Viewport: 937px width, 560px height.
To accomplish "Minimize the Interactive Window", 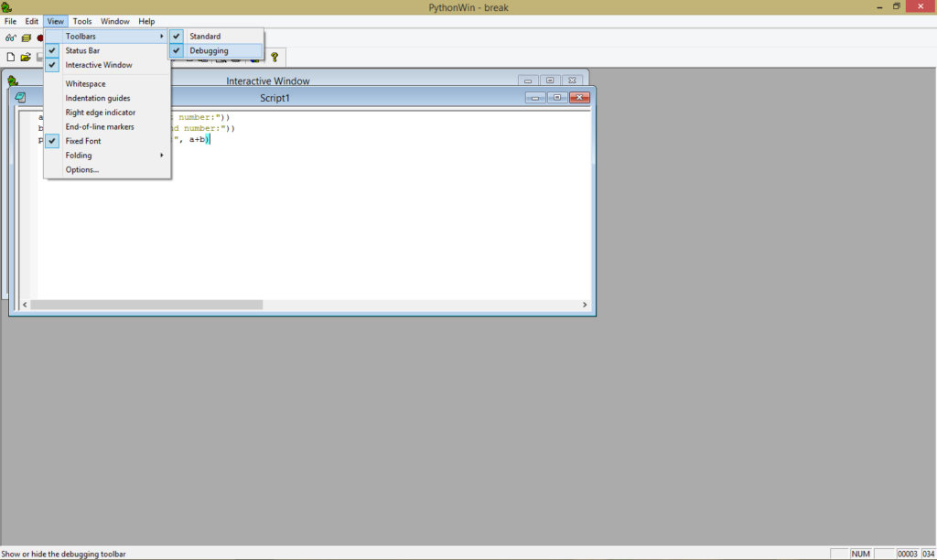I will pos(528,81).
